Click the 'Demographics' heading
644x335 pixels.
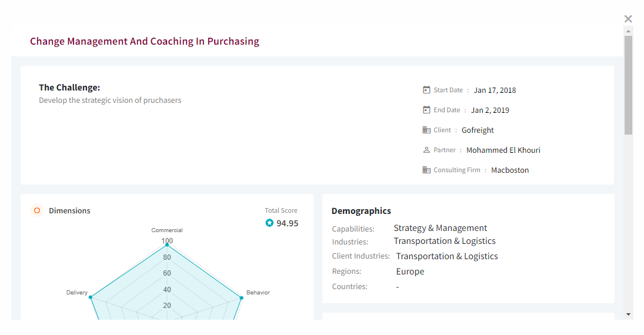click(x=362, y=211)
